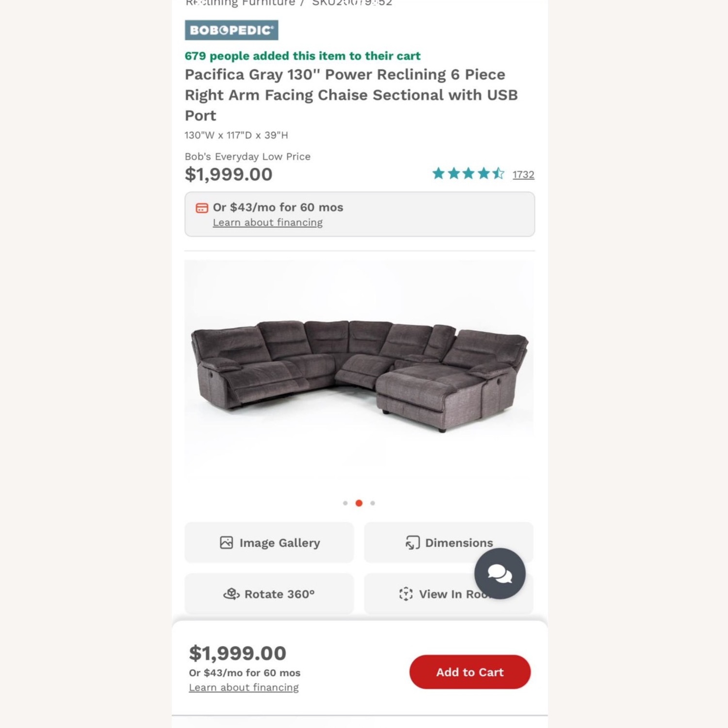Select the first carousel dot
Screen dimensions: 728x728
[346, 503]
